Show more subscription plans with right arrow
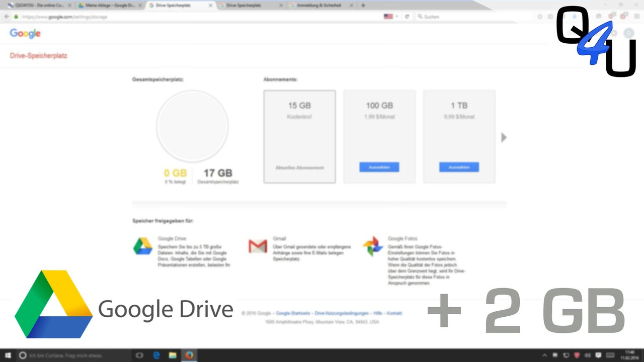The width and height of the screenshot is (644, 362). 504,137
